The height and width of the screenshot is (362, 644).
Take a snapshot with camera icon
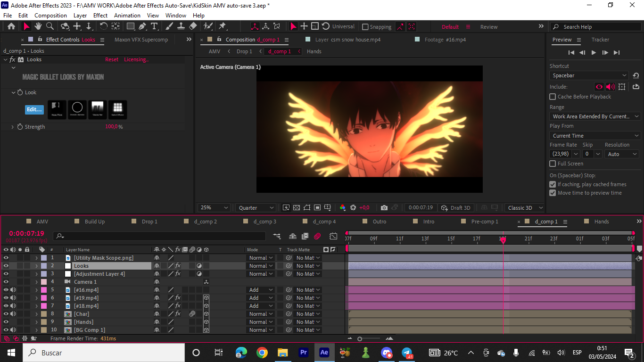point(384,208)
